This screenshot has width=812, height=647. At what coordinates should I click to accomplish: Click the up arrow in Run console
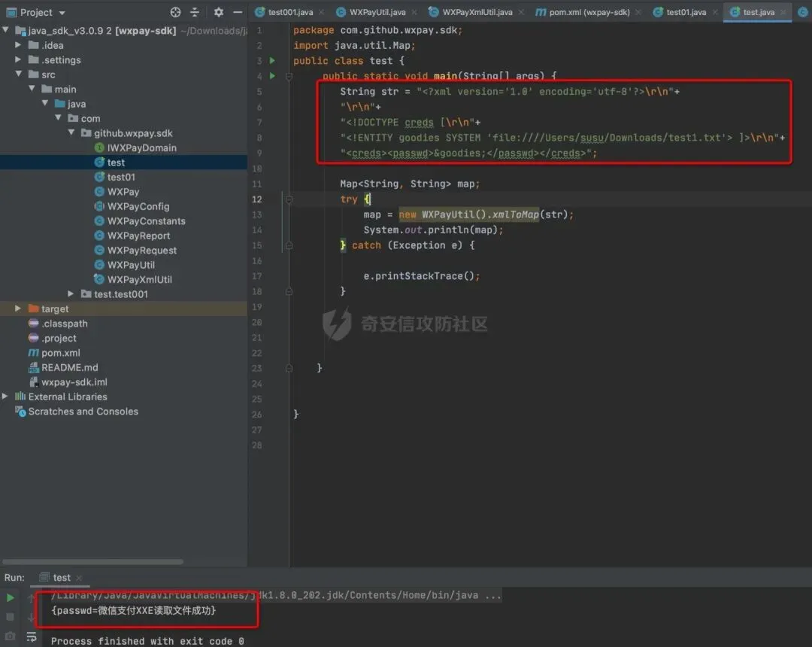click(x=32, y=598)
